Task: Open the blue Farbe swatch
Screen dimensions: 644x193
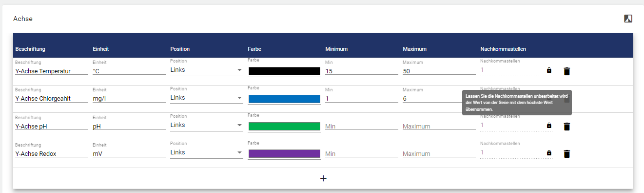Action: [284, 99]
